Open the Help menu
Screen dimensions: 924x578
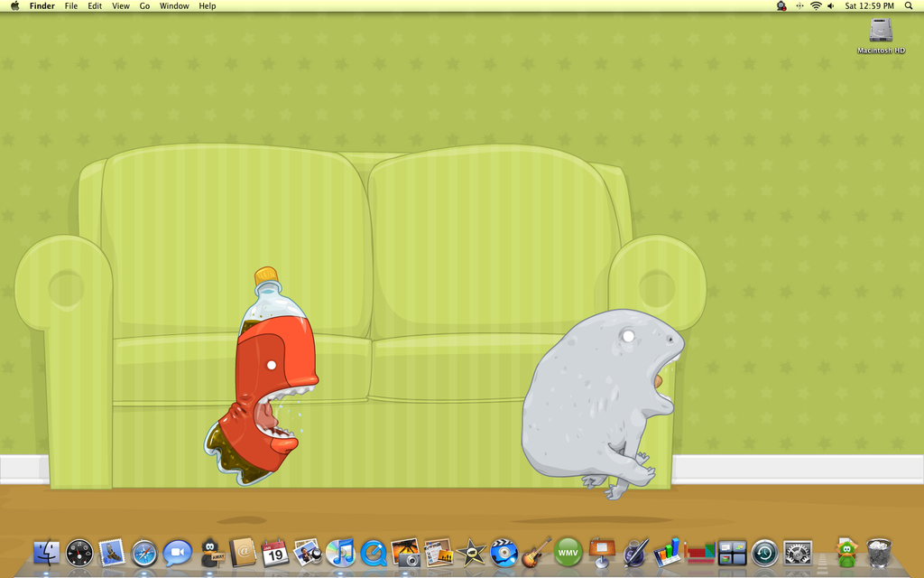pyautogui.click(x=208, y=6)
